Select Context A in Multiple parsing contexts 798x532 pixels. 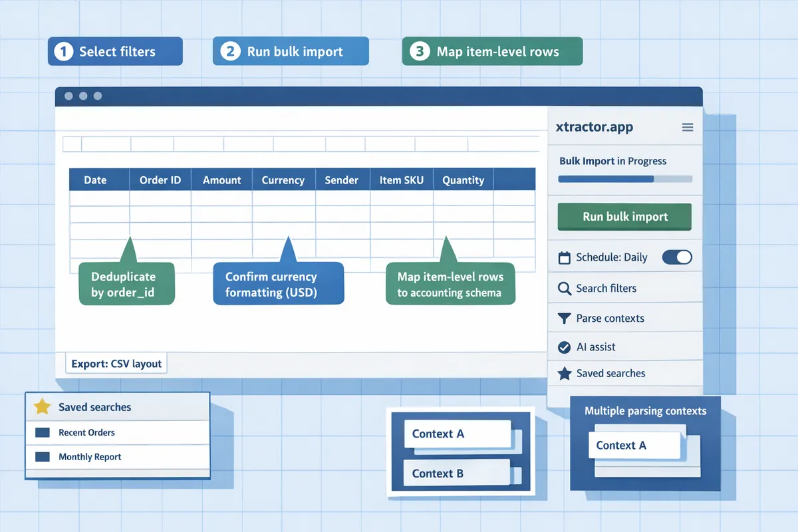634,446
